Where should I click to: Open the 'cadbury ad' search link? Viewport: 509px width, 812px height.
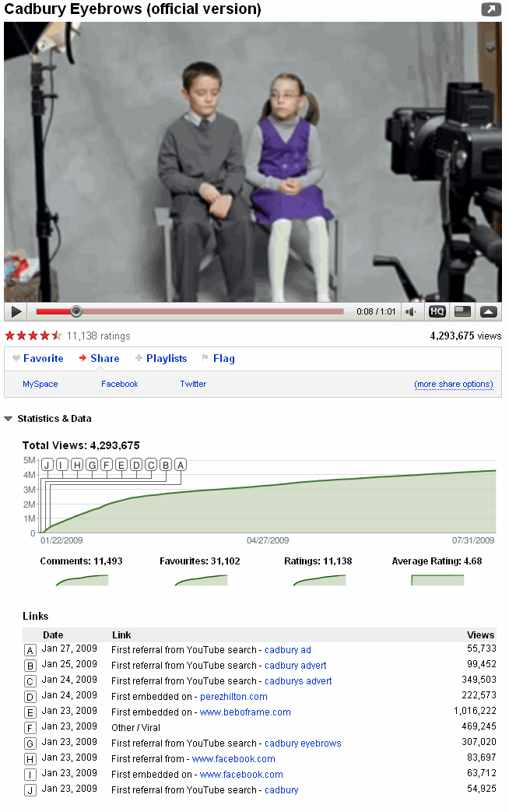pyautogui.click(x=288, y=650)
